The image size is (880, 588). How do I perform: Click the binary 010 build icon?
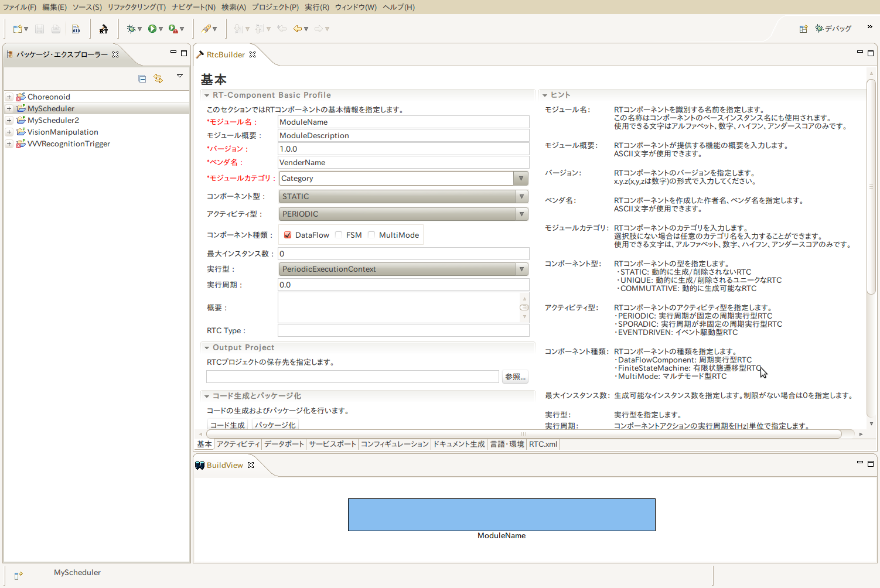(x=76, y=29)
